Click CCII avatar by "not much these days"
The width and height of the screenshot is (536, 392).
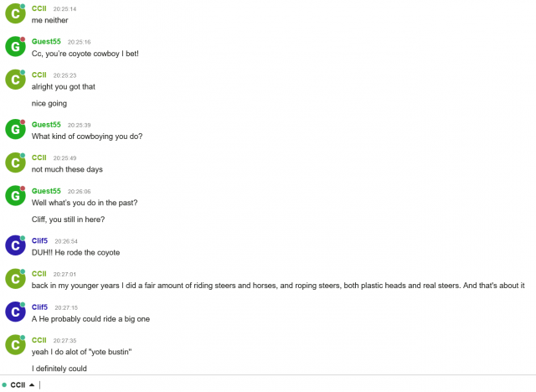(x=15, y=162)
